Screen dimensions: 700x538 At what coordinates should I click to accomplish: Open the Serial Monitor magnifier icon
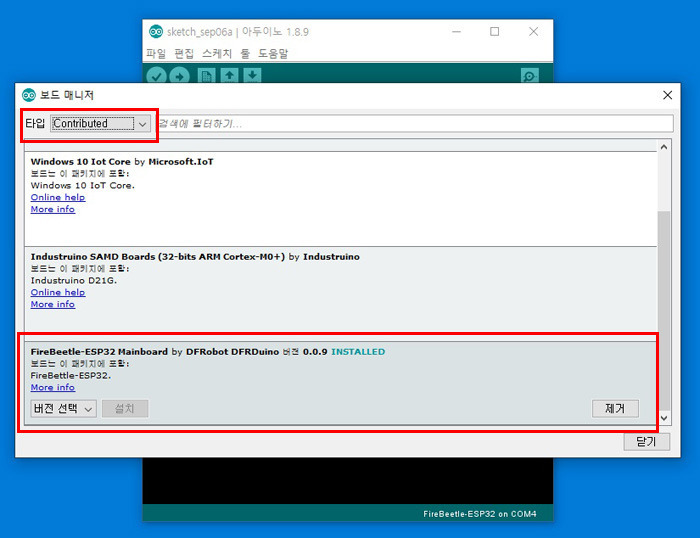(529, 76)
